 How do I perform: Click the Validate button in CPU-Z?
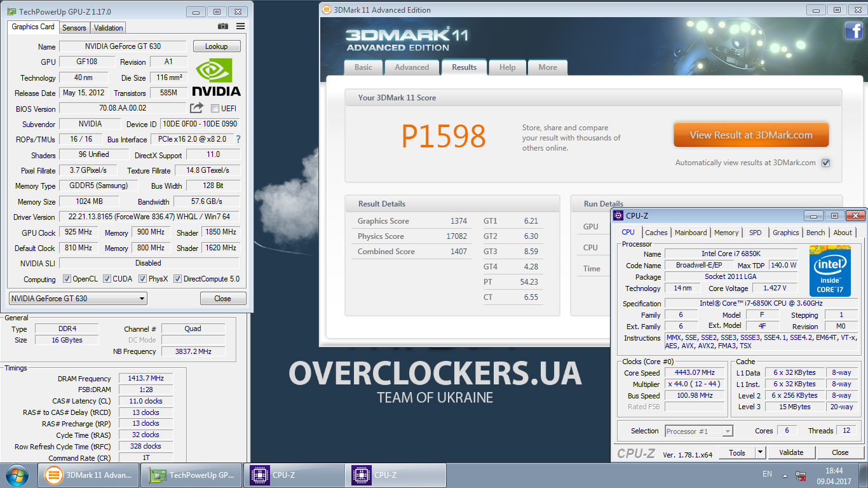(791, 452)
